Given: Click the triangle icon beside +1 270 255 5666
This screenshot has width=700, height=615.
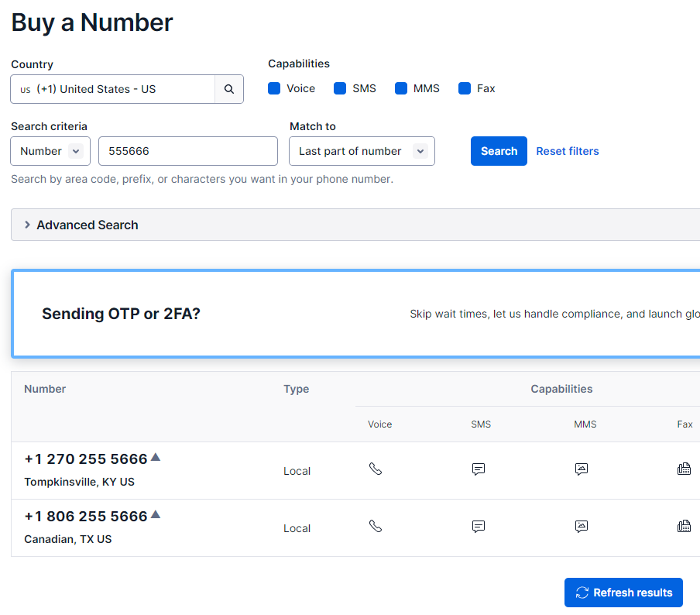Looking at the screenshot, I should click(156, 457).
